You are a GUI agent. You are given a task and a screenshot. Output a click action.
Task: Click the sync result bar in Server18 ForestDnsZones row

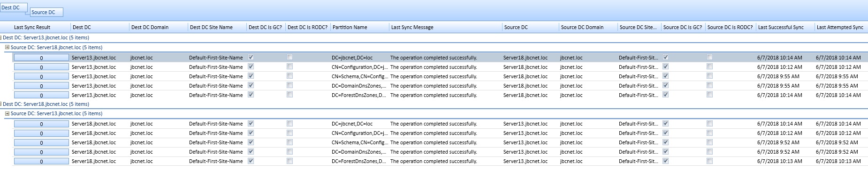coord(41,162)
